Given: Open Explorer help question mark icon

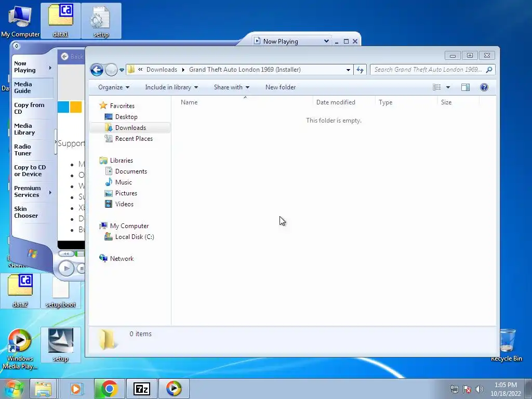Looking at the screenshot, I should (x=484, y=87).
